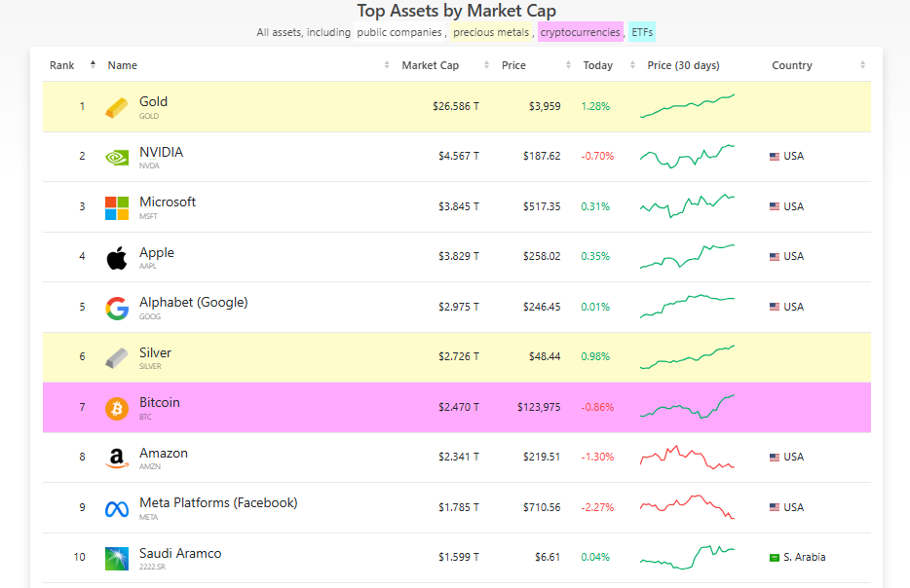Click the Amazon logo icon
The width and height of the screenshot is (910, 588).
click(117, 458)
